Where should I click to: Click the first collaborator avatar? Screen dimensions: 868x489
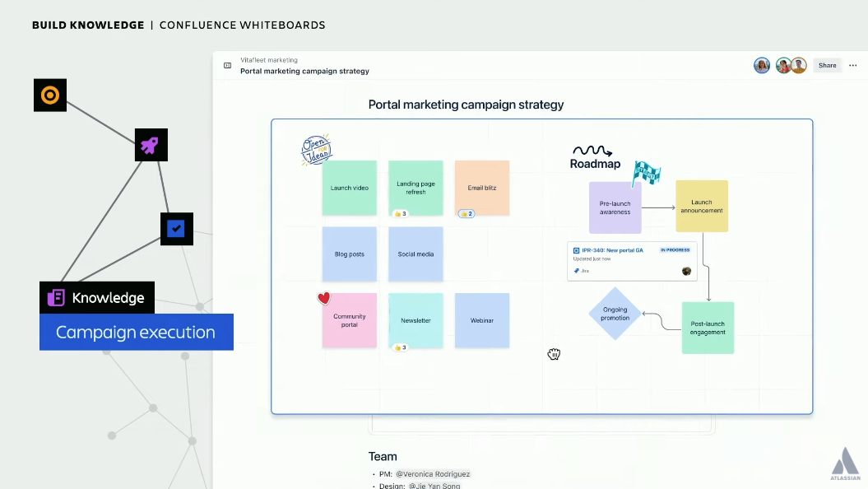tap(762, 65)
